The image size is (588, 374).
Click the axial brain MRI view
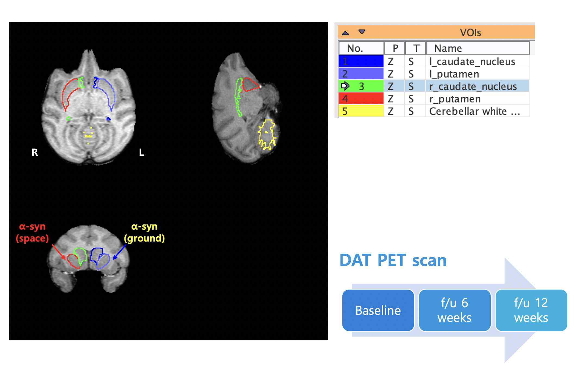click(89, 107)
